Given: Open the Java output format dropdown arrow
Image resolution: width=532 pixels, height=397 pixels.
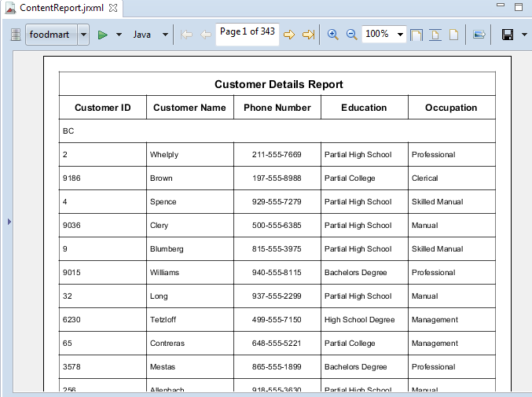Looking at the screenshot, I should [165, 35].
